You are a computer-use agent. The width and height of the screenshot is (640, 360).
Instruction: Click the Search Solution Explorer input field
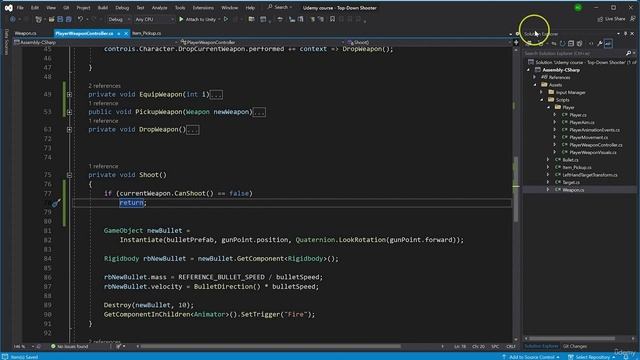pyautogui.click(x=575, y=53)
